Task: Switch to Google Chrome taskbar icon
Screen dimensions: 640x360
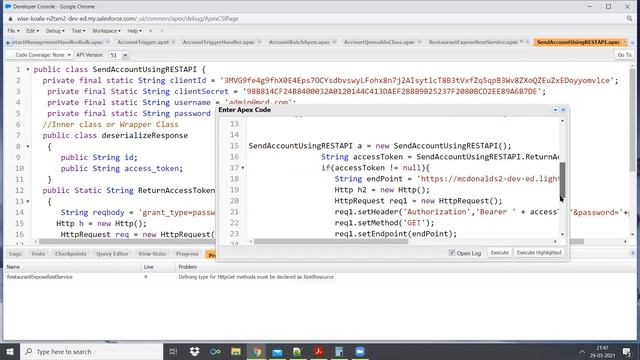Action: point(257,351)
